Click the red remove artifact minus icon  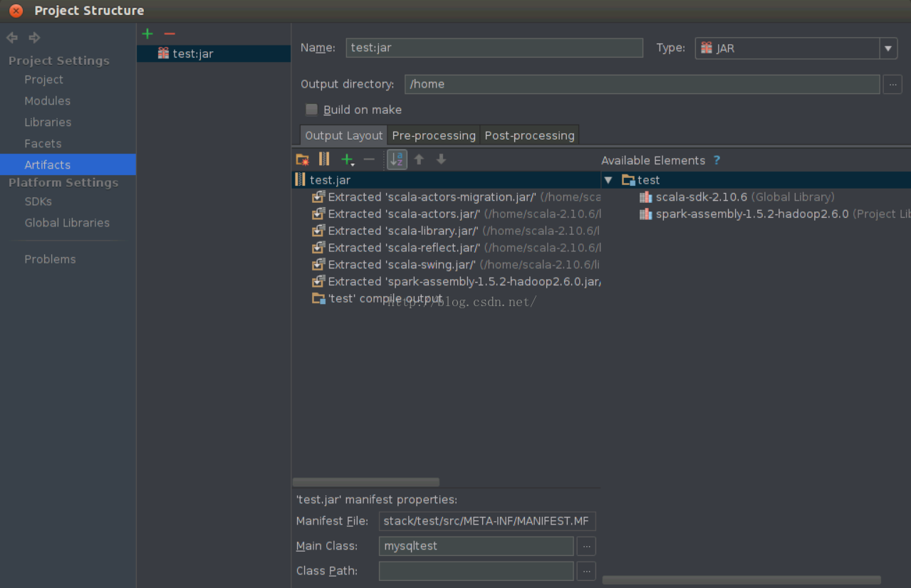(170, 33)
